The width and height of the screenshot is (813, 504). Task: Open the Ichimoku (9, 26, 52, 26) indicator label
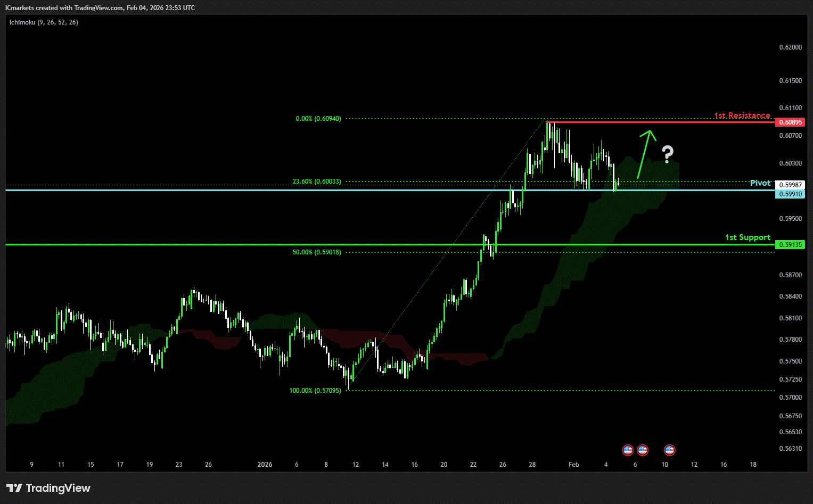pos(44,22)
